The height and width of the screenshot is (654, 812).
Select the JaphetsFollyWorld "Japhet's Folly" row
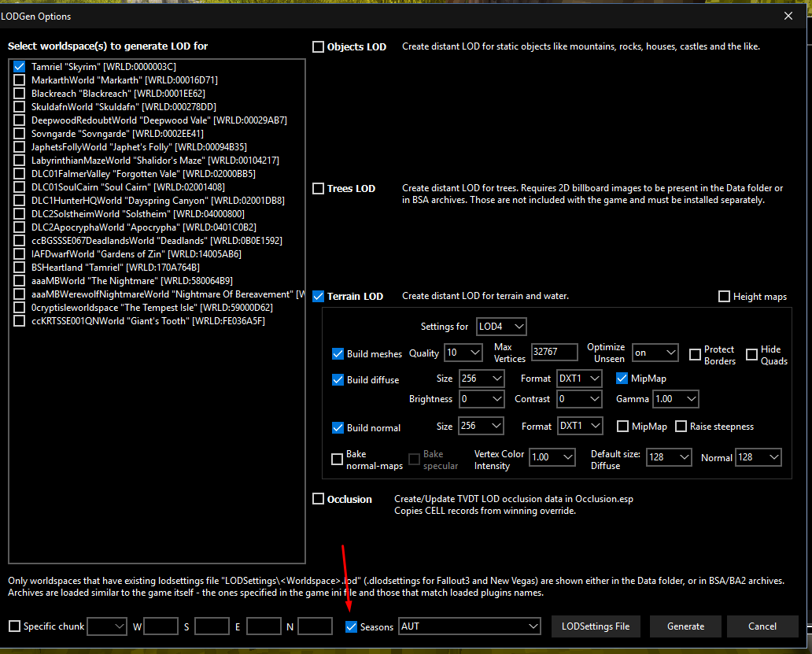tap(157, 147)
